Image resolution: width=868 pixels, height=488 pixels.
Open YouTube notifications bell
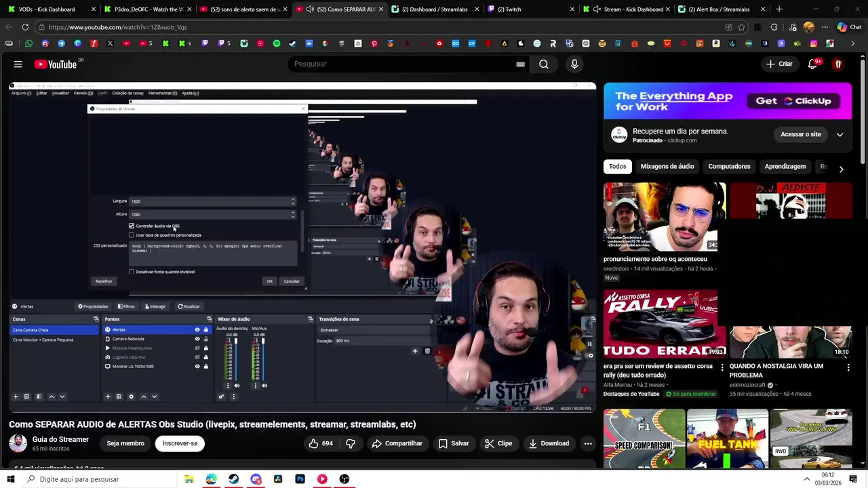tap(812, 64)
